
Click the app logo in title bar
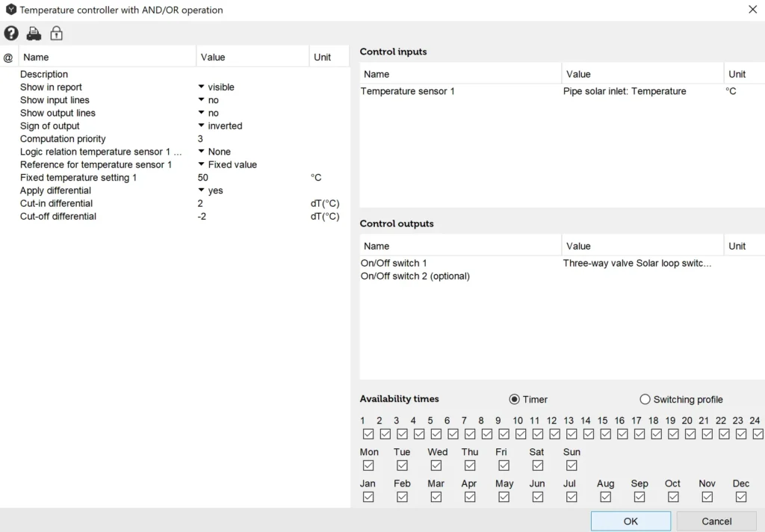10,10
